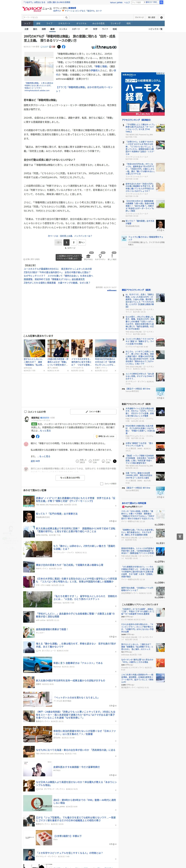186x868 pixels.
Task: Close the HRMOS ad via its X icon
Action: (x=163, y=73)
